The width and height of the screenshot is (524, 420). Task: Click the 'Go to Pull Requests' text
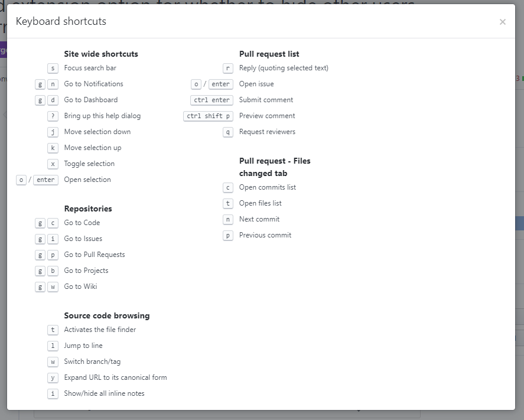click(95, 255)
